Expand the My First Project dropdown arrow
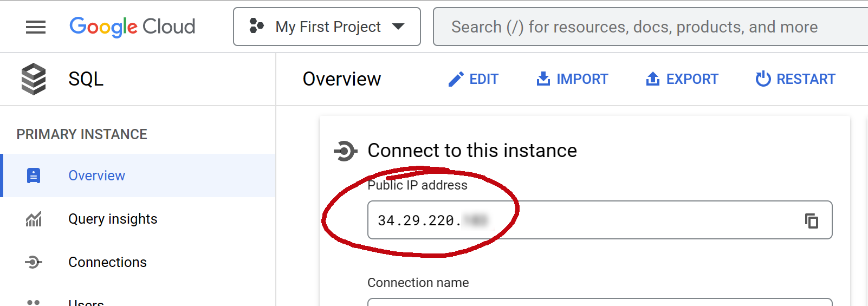The height and width of the screenshot is (306, 868). (x=398, y=27)
